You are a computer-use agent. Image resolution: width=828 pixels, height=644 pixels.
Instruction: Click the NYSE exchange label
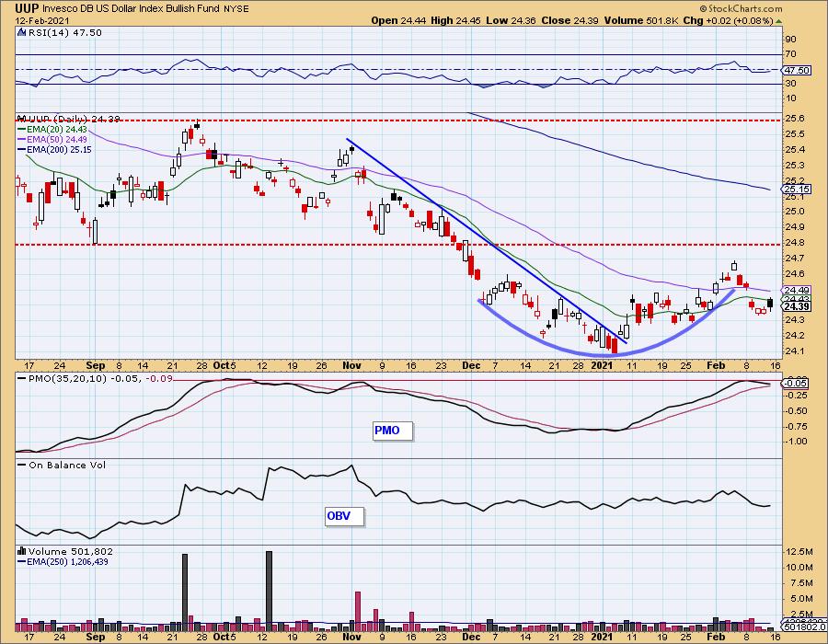[x=236, y=9]
